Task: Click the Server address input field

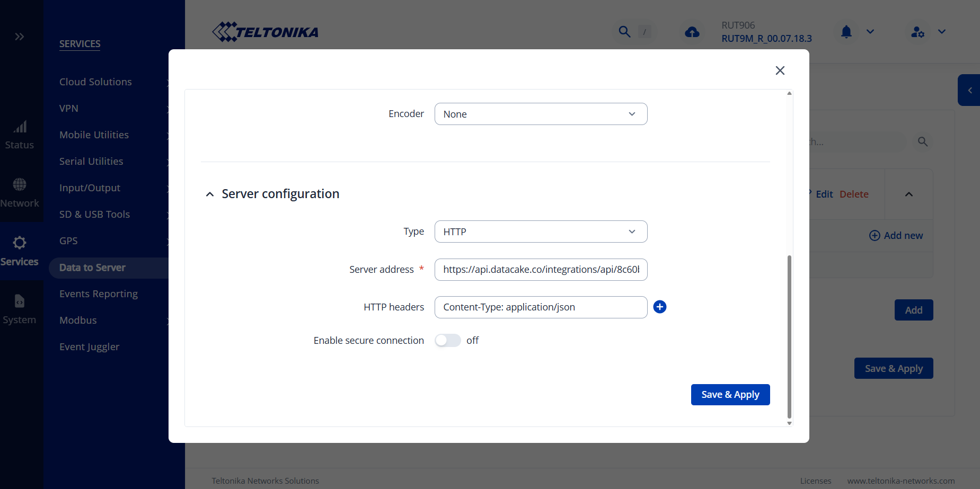Action: (x=541, y=270)
